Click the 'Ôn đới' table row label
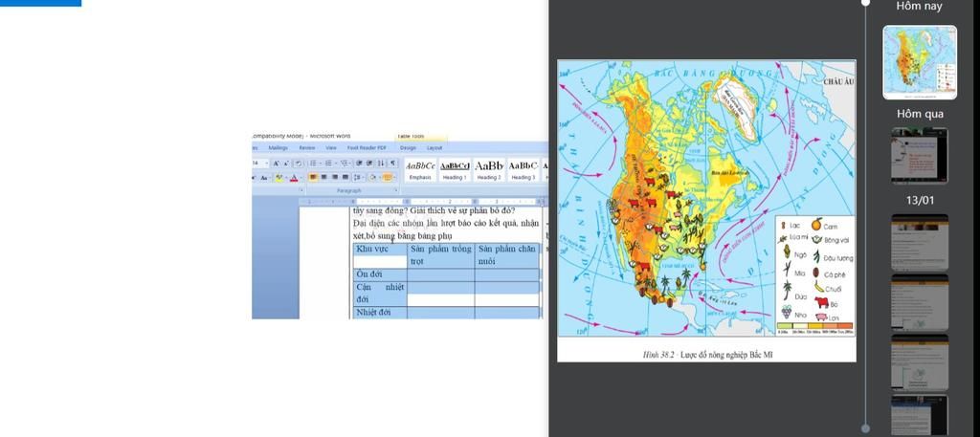Screen dimensions: 980x437 [379, 274]
